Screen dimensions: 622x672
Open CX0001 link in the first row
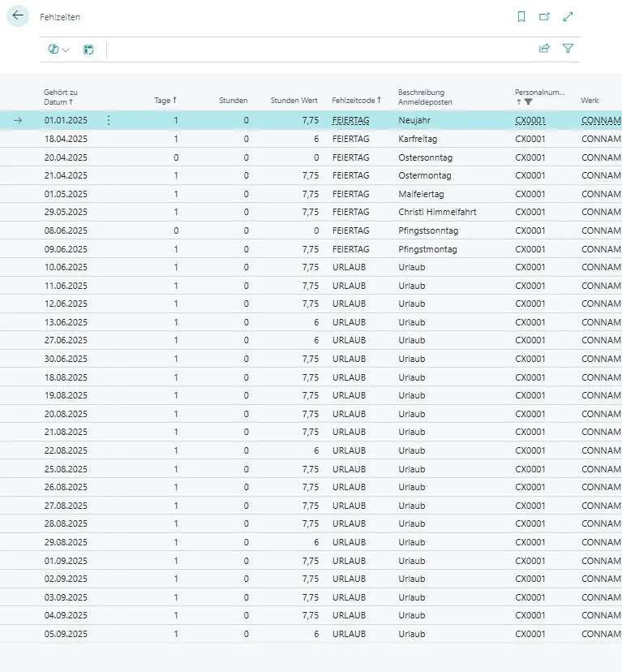pos(530,120)
